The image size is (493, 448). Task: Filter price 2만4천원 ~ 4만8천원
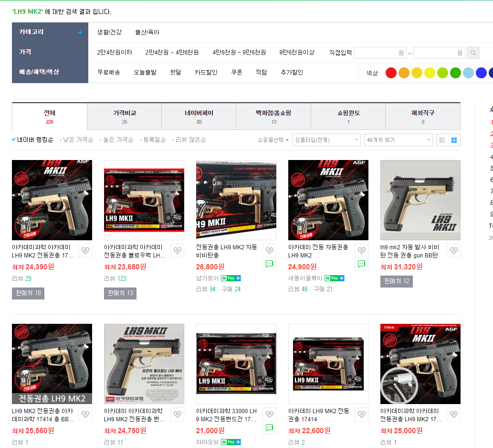[172, 52]
